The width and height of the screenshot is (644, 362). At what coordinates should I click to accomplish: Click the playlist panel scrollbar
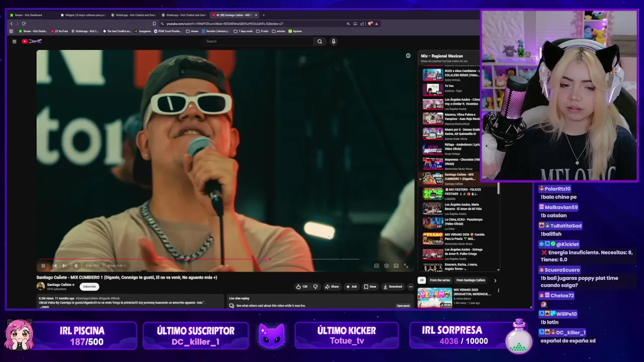(499, 188)
